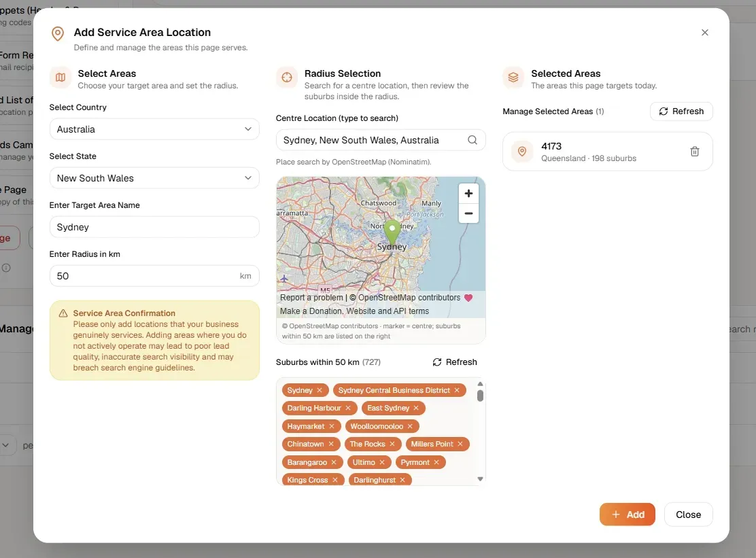
Task: Remove the Ultimo chip
Action: pyautogui.click(x=382, y=463)
